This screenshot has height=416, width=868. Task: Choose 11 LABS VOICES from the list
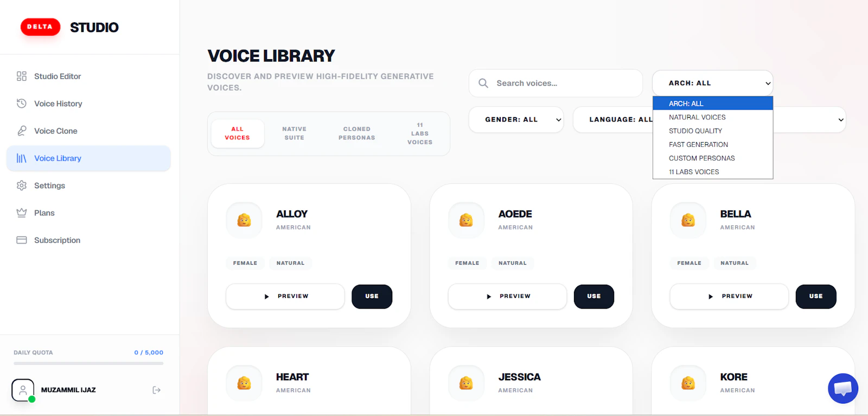coord(713,172)
